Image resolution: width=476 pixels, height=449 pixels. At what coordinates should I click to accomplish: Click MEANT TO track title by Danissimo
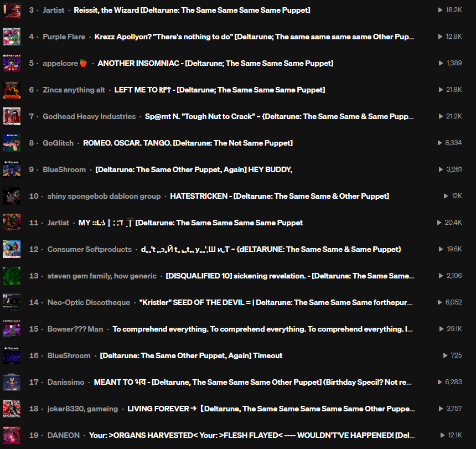252,382
